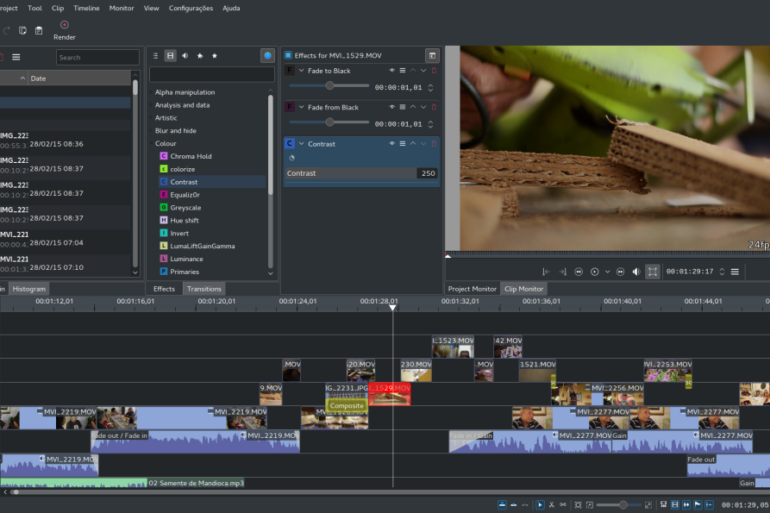Collapse the Fade to Black effect
This screenshot has width=770, height=513.
[300, 71]
